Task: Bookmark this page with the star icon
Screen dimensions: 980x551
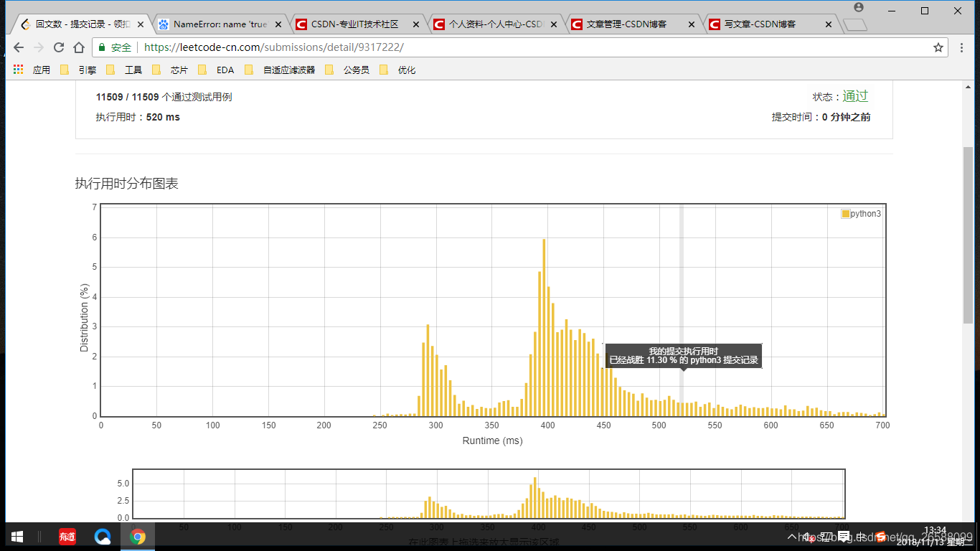Action: (938, 47)
